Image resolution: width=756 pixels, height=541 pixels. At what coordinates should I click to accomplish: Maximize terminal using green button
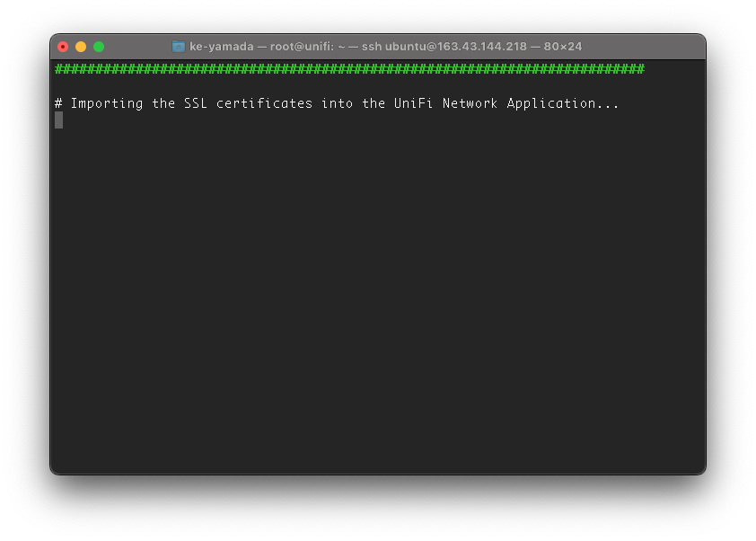(x=99, y=47)
